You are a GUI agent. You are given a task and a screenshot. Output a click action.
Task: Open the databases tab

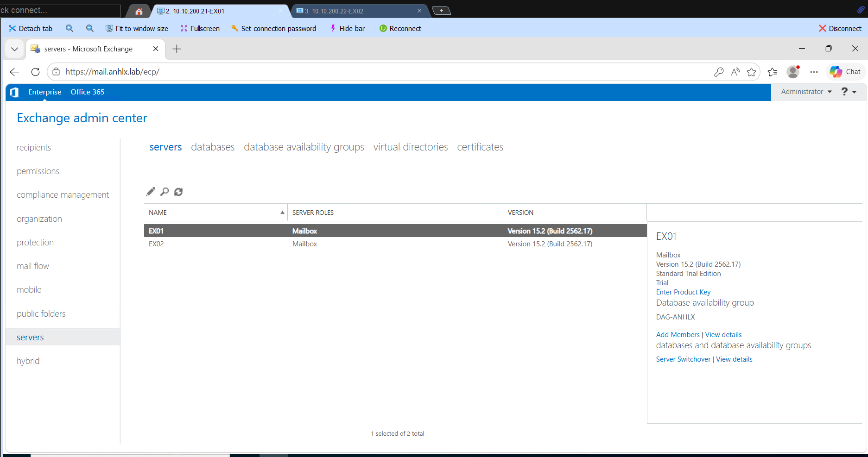pyautogui.click(x=213, y=147)
